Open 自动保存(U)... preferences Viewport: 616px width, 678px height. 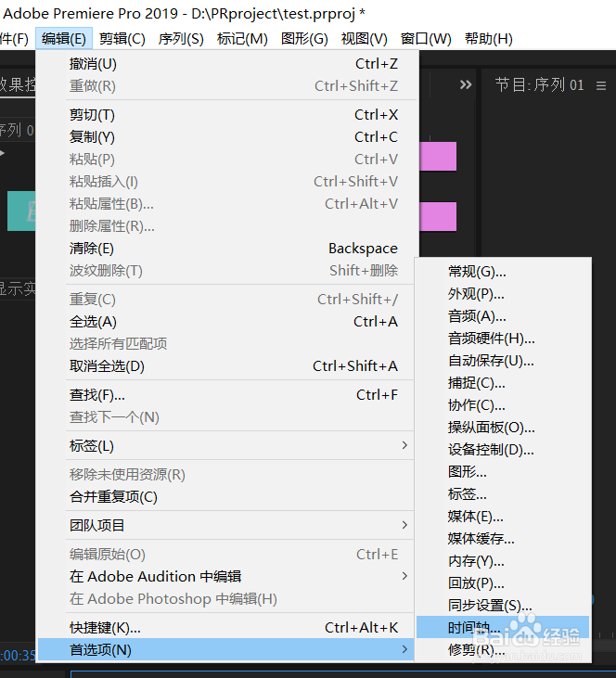[503, 361]
